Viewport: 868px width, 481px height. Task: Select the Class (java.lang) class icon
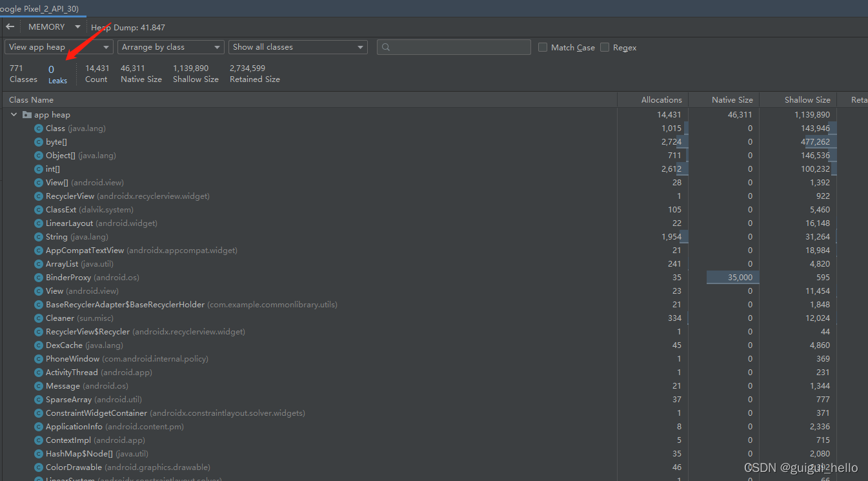(39, 128)
